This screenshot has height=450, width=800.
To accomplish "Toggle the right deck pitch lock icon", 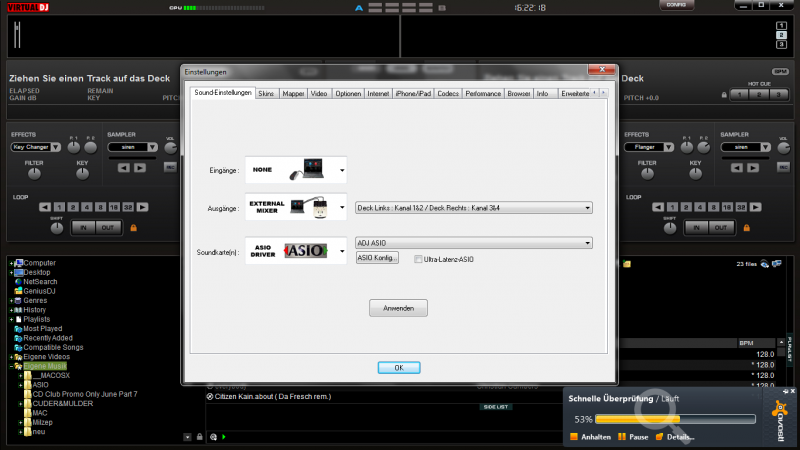I will pos(724,95).
